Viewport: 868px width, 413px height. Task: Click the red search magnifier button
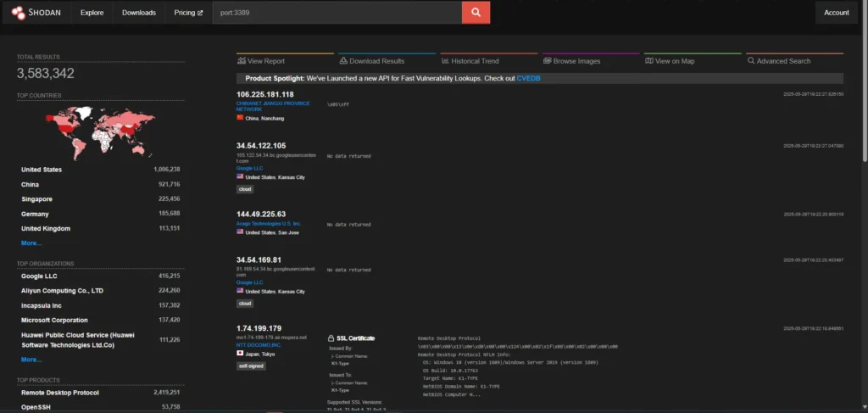click(x=476, y=12)
